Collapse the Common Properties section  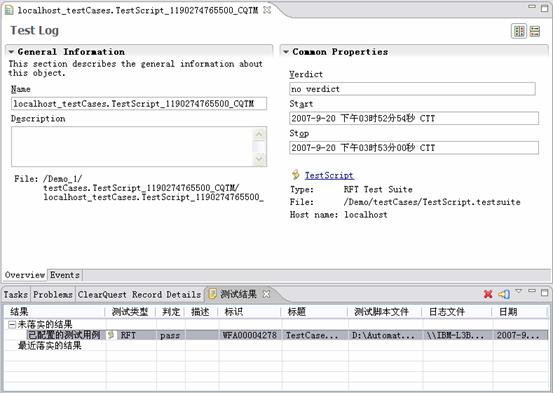(286, 52)
